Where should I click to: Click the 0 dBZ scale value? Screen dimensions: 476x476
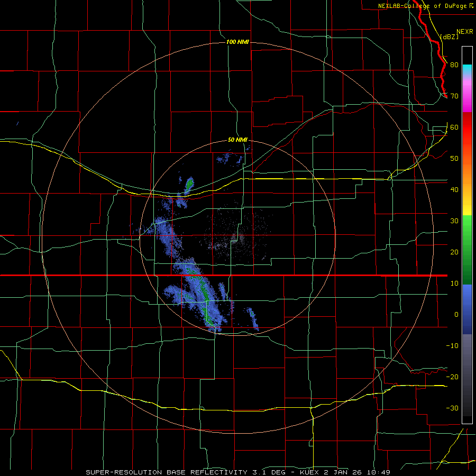tap(456, 315)
